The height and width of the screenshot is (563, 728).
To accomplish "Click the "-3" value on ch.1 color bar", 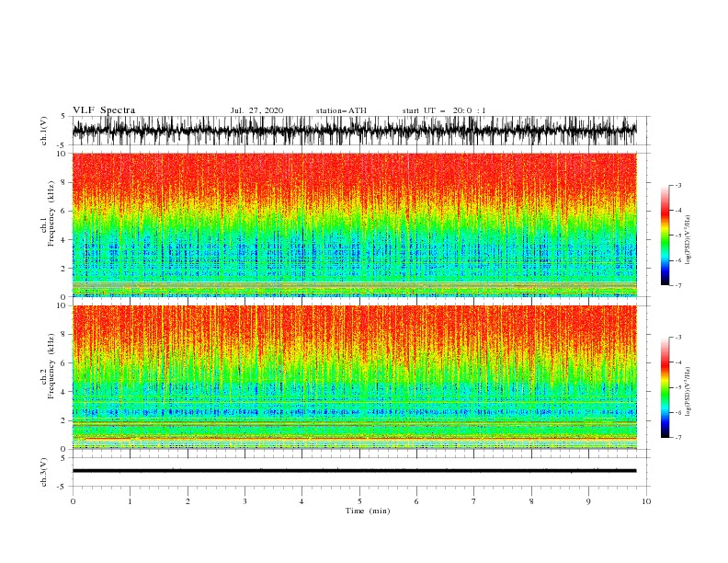I will pyautogui.click(x=678, y=185).
